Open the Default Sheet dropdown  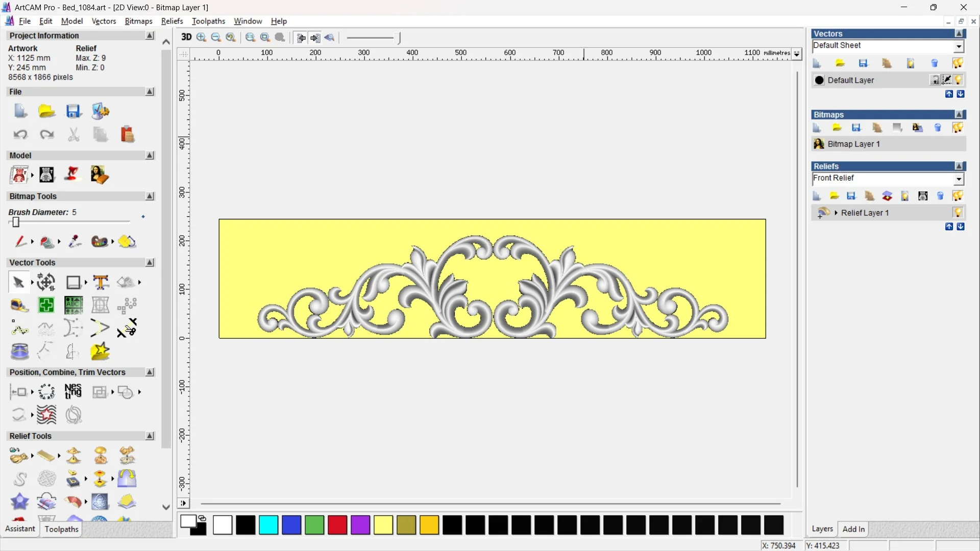pos(959,46)
